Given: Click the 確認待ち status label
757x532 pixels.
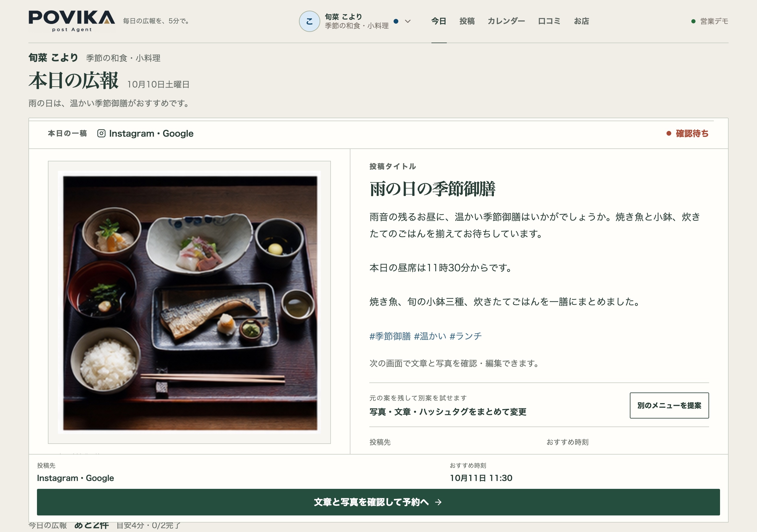Looking at the screenshot, I should coord(688,133).
